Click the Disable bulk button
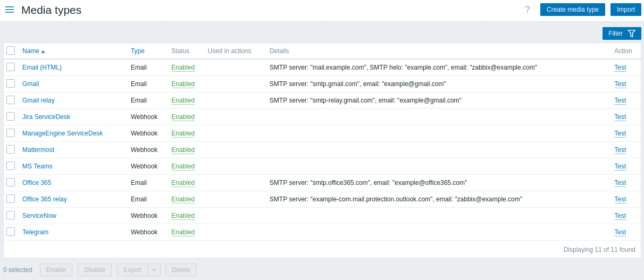 pyautogui.click(x=95, y=270)
